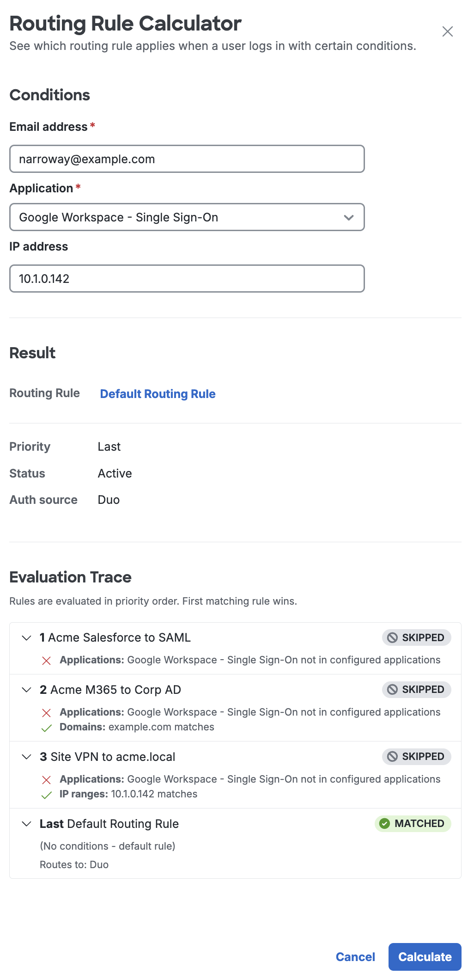
Task: Click red X beside M365 Applications condition
Action: pyautogui.click(x=47, y=712)
